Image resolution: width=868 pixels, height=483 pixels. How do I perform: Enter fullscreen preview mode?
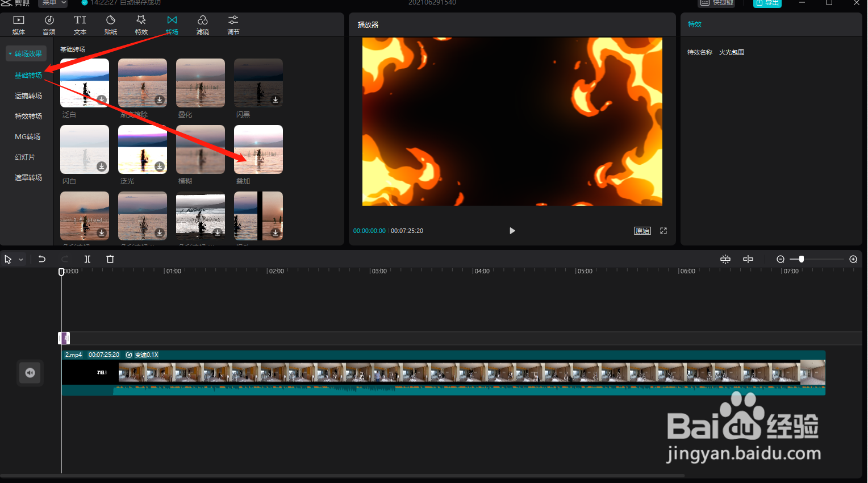[663, 231]
